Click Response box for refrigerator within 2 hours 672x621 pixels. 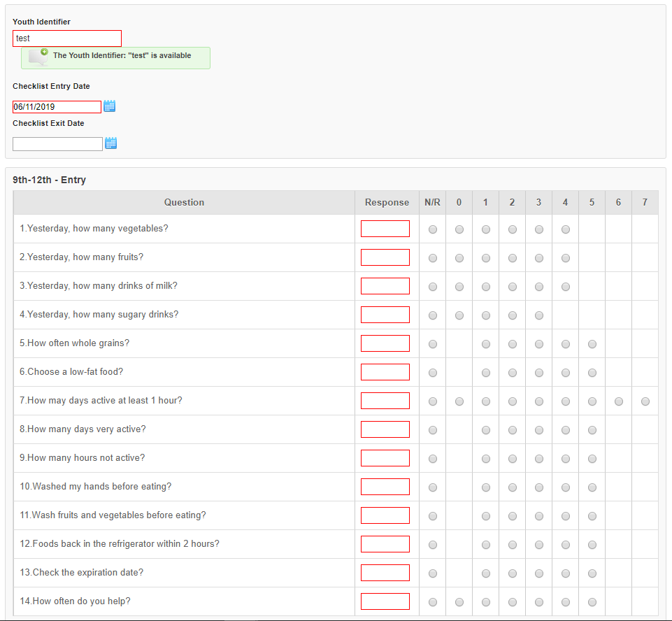385,544
